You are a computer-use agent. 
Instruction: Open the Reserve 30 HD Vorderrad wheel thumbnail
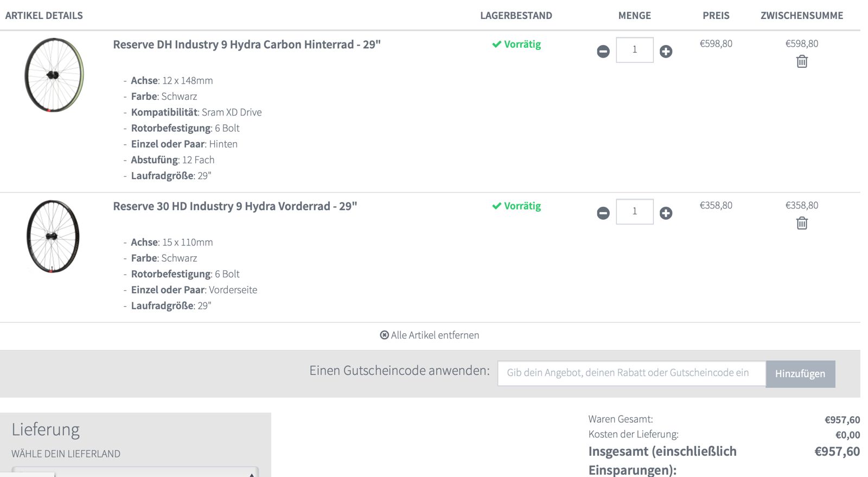tap(53, 236)
